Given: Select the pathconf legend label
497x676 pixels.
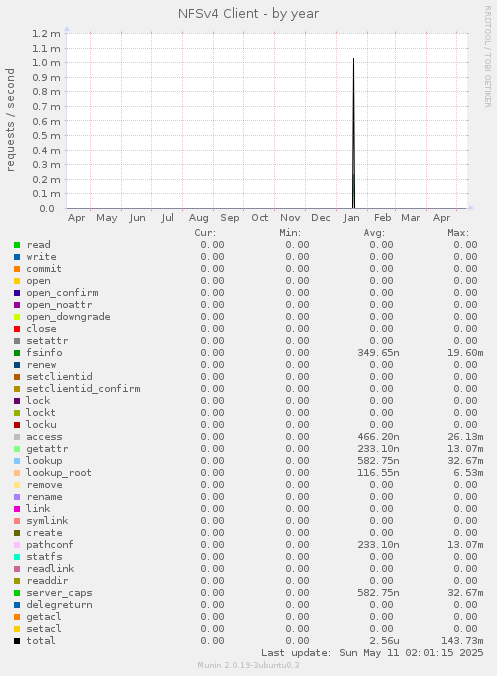Looking at the screenshot, I should point(50,545).
